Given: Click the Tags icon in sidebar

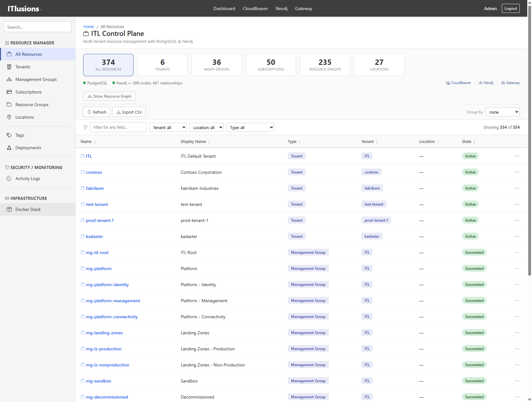Looking at the screenshot, I should (x=9, y=135).
